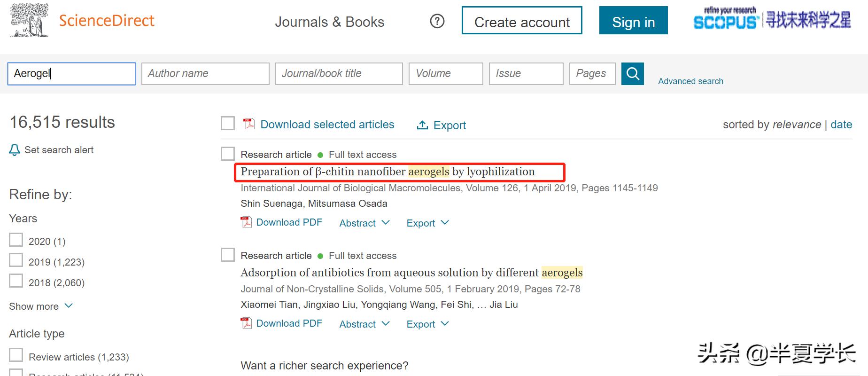Click PDF icon for antibiotics adsorption article
This screenshot has height=376, width=868.
tap(246, 323)
